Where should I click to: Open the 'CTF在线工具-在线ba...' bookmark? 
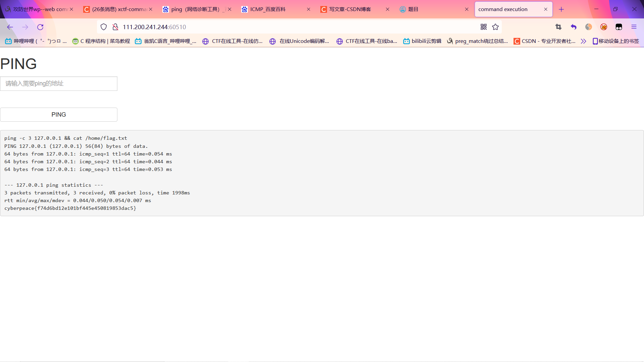tap(367, 41)
